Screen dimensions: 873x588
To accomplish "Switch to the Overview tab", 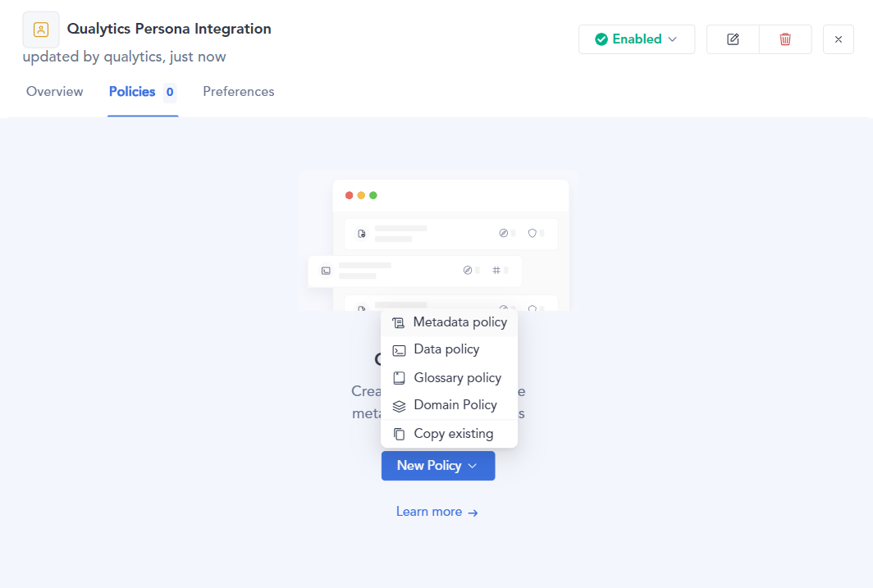I will click(54, 92).
